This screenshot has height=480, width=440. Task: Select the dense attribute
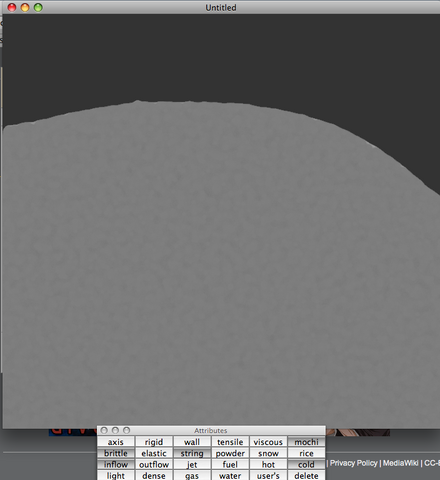click(x=154, y=475)
